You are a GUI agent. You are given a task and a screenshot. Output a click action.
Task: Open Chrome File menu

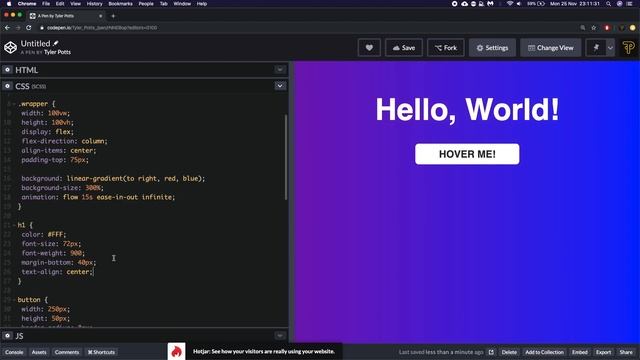point(46,4)
